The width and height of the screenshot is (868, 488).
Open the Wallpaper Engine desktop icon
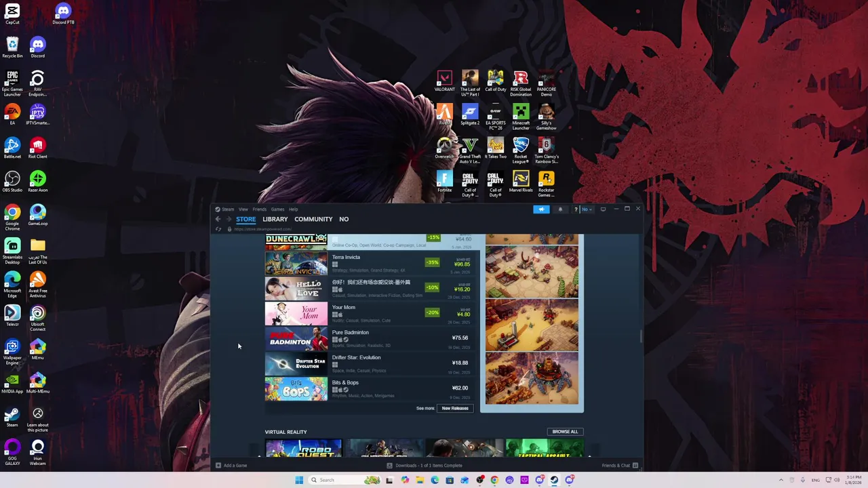(x=12, y=352)
